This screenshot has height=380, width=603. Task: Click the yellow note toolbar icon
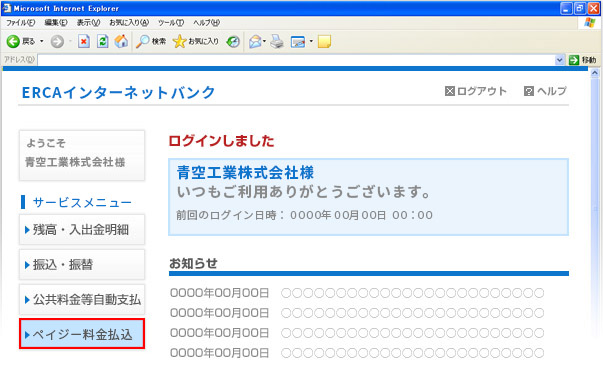(324, 41)
